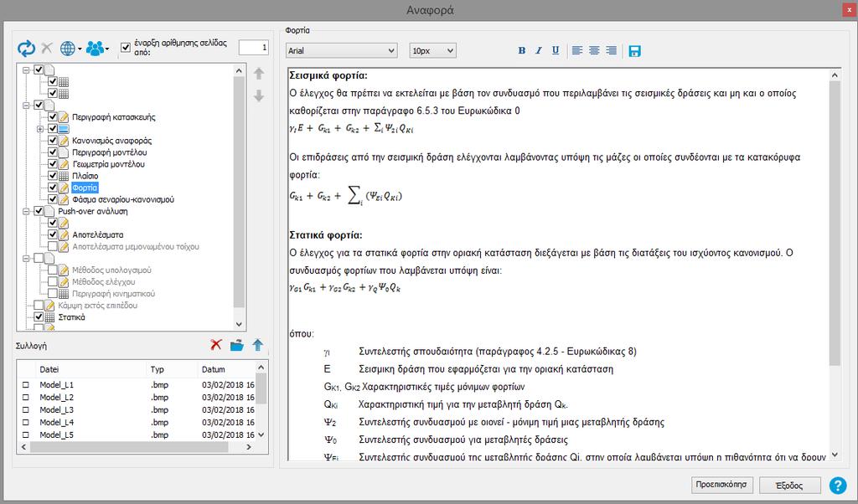
Task: Uncheck the Φορτία checkbox in tree
Action: (53, 188)
